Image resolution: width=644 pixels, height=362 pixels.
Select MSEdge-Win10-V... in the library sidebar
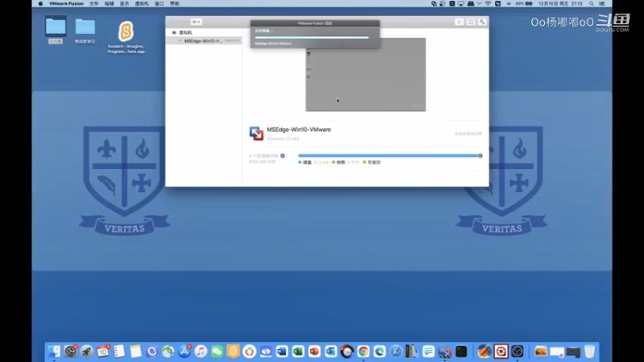[x=204, y=41]
